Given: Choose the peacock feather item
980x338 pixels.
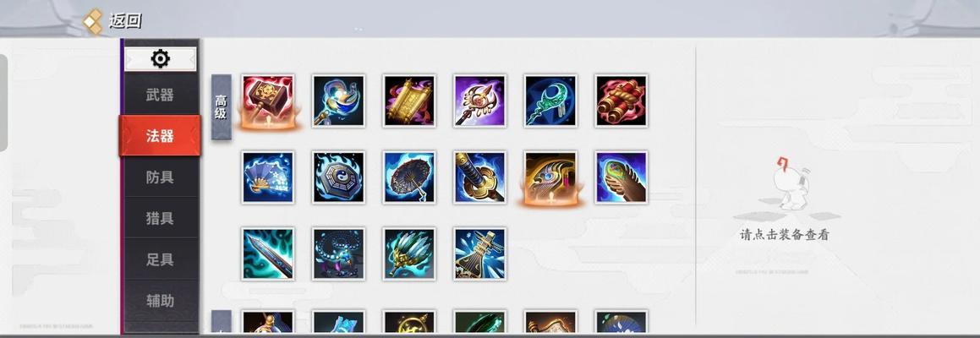Looking at the screenshot, I should click(621, 177).
